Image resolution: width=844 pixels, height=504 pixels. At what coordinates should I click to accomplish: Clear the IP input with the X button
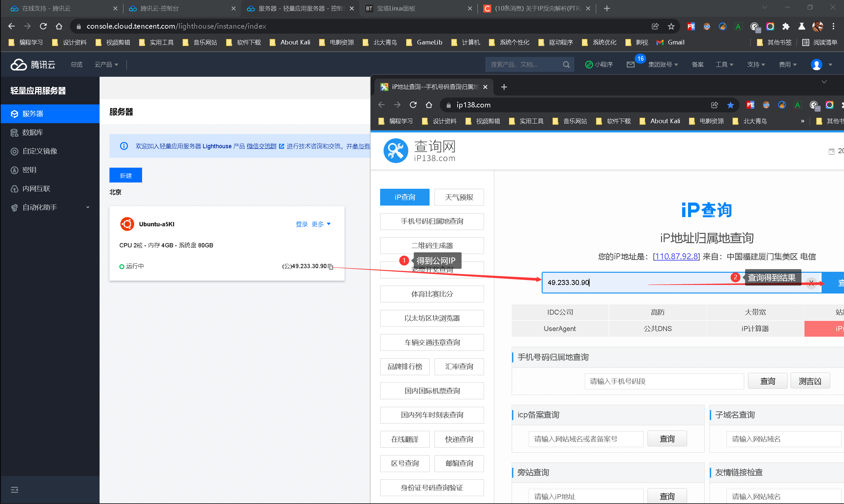tap(811, 283)
